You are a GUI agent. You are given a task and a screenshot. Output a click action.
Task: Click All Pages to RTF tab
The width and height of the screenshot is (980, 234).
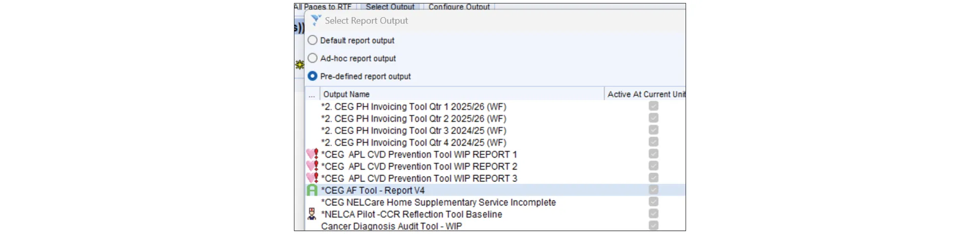[x=323, y=7]
